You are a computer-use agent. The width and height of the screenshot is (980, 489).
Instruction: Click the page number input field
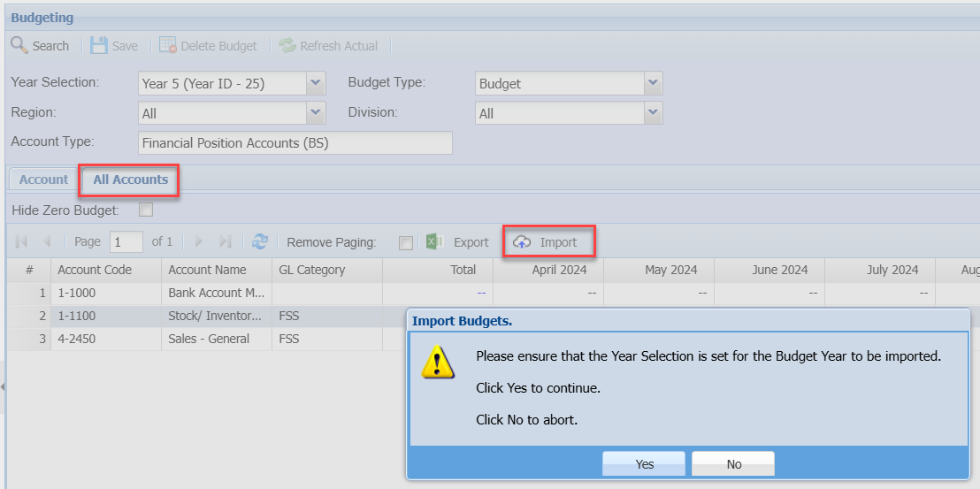pyautogui.click(x=126, y=241)
